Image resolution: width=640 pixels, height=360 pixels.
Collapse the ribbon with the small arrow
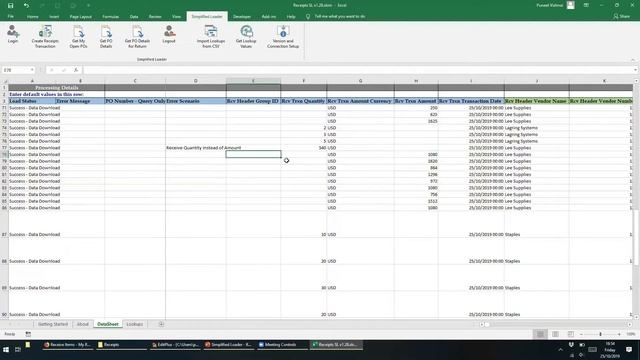coord(633,60)
